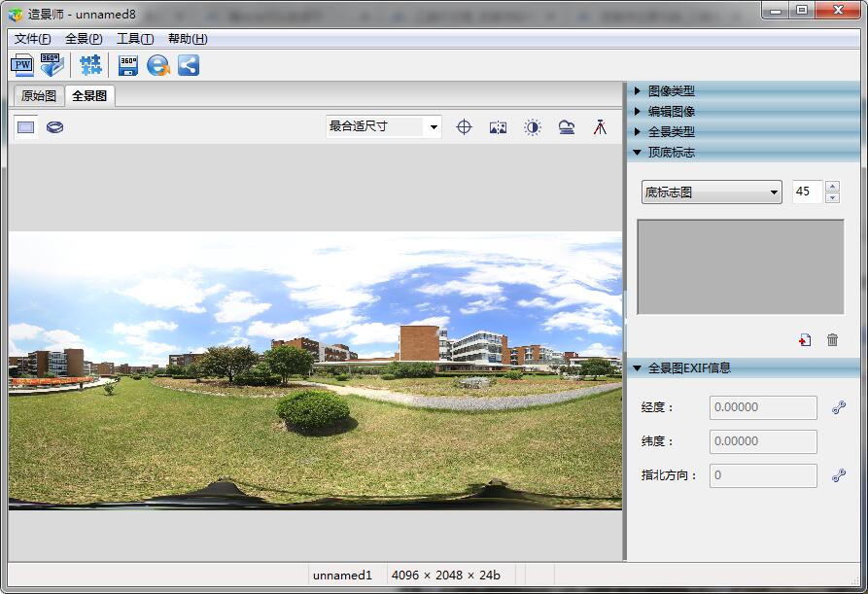Click the browser preview globe icon
The image size is (868, 594).
(x=157, y=65)
